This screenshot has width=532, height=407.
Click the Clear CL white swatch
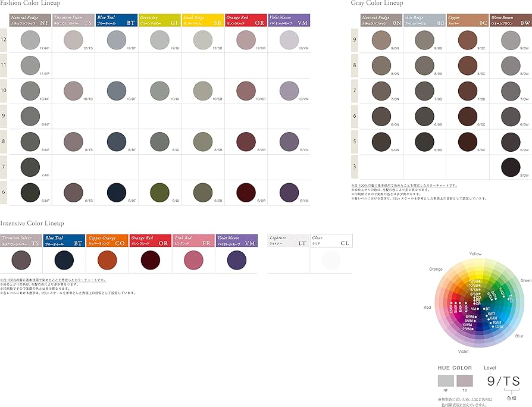pyautogui.click(x=331, y=260)
